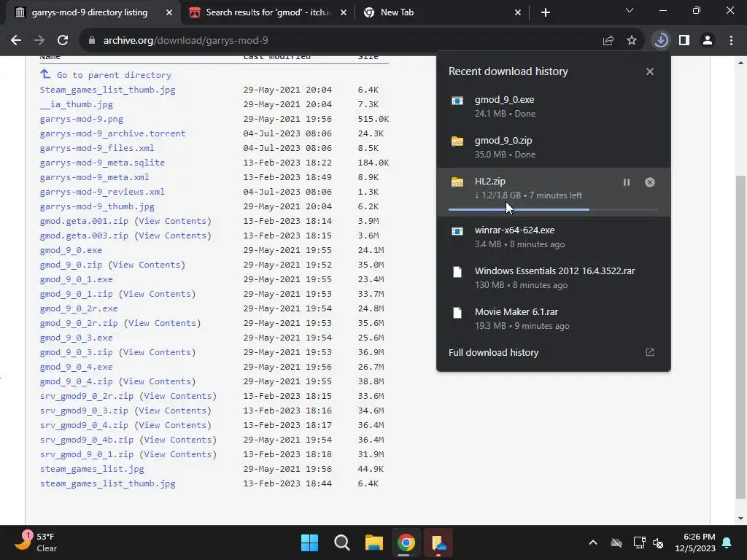Pause the HL2.zip download

[627, 182]
